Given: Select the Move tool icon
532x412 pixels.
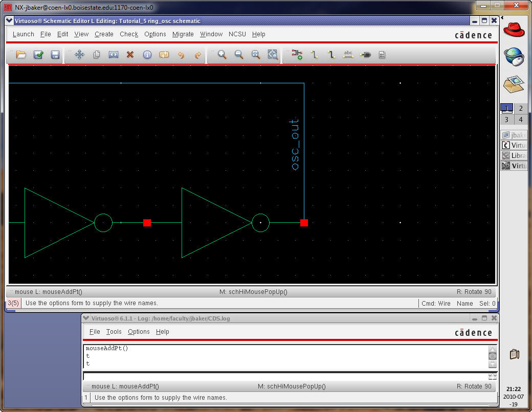Looking at the screenshot, I should (x=79, y=55).
